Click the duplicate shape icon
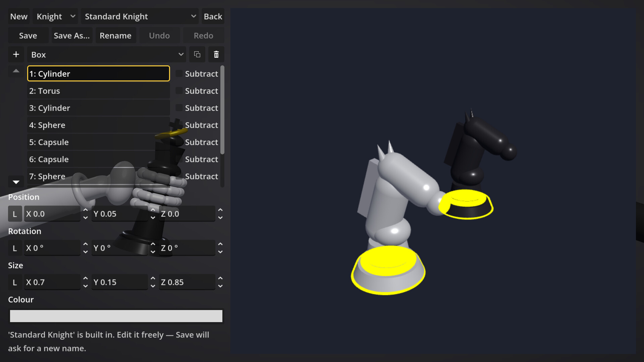The height and width of the screenshot is (362, 644). 197,54
